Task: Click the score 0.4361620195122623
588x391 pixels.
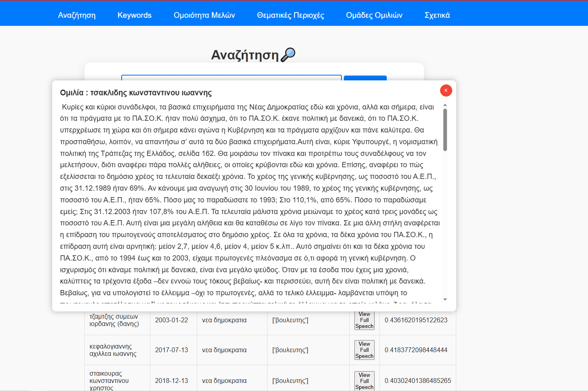Action: click(416, 320)
